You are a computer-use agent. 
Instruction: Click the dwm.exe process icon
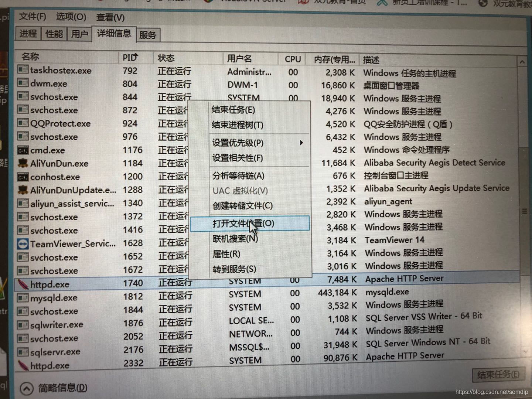click(x=23, y=83)
